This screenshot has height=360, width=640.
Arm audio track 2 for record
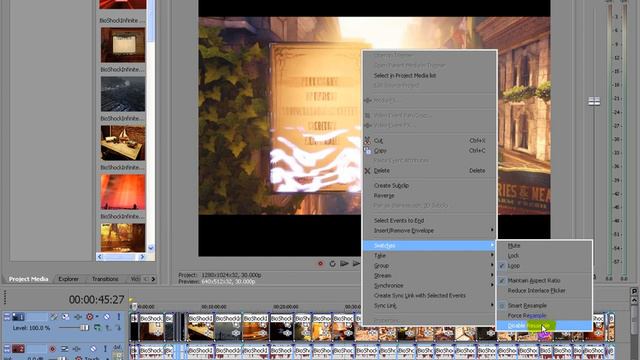52,349
